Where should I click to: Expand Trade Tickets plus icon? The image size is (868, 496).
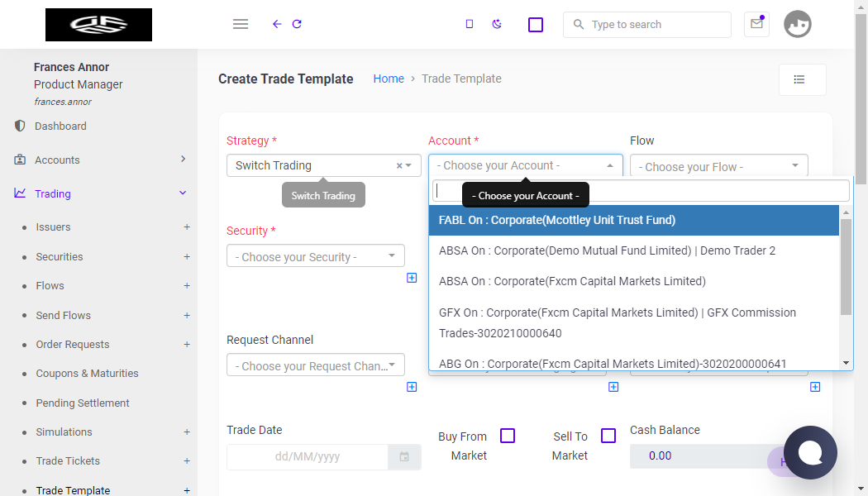point(187,461)
